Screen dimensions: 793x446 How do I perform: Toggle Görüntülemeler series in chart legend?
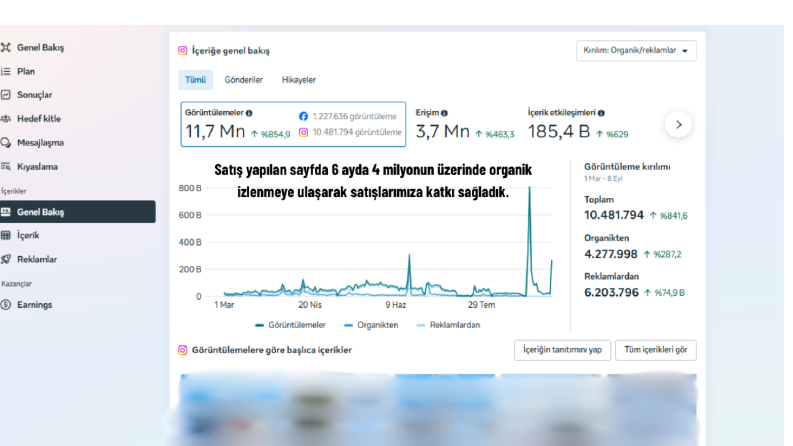(291, 325)
